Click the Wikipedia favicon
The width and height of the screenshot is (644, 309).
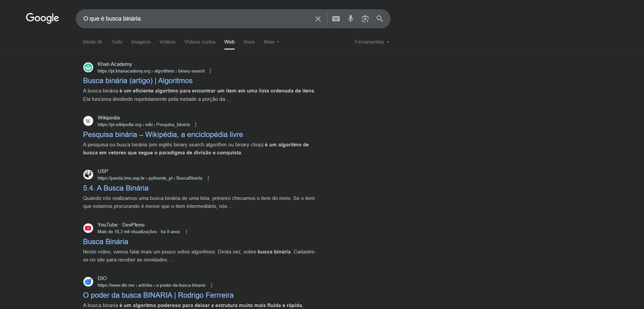tap(88, 121)
